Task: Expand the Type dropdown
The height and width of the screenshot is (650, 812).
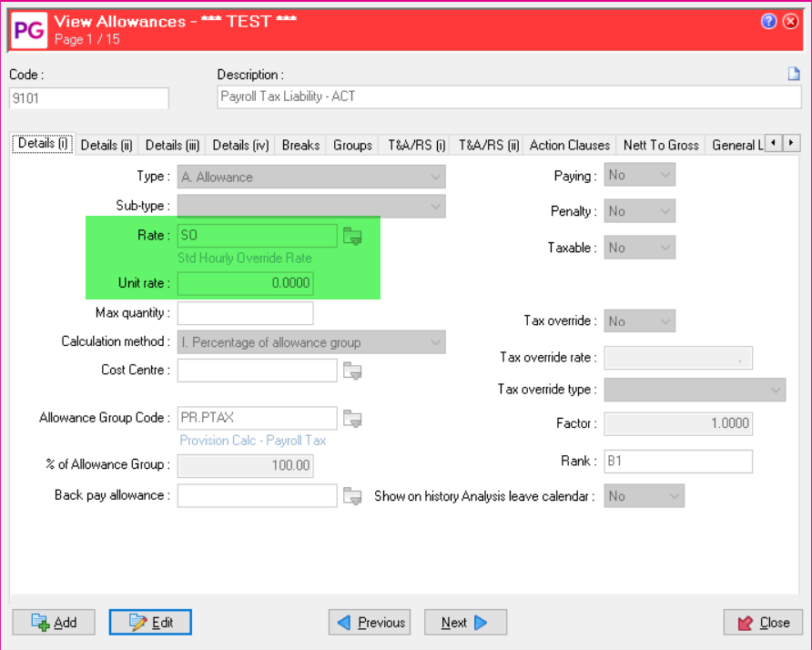Action: pos(434,177)
